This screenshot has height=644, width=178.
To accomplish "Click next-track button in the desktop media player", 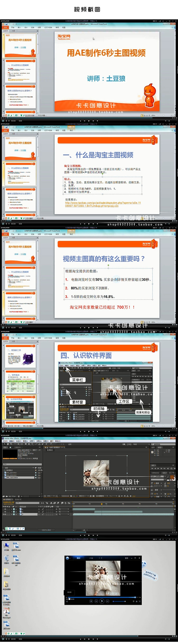I will click(107, 601).
